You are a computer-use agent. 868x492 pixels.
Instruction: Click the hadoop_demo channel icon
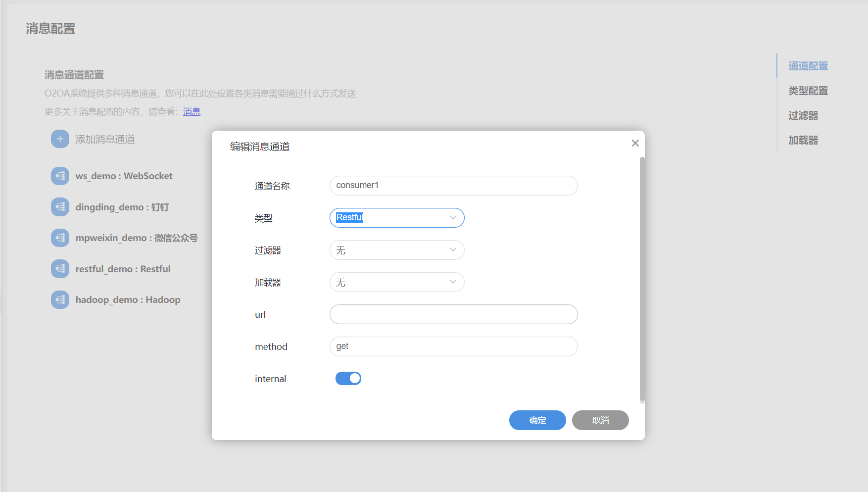[60, 299]
